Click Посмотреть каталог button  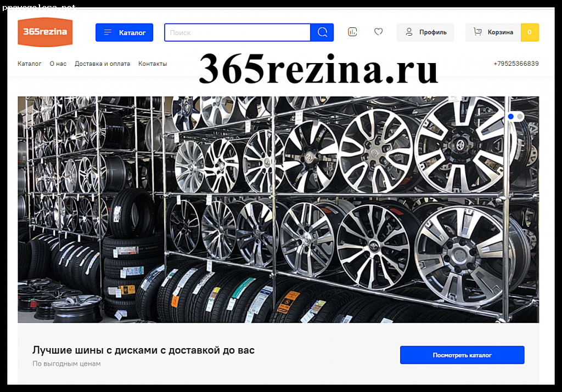(462, 355)
